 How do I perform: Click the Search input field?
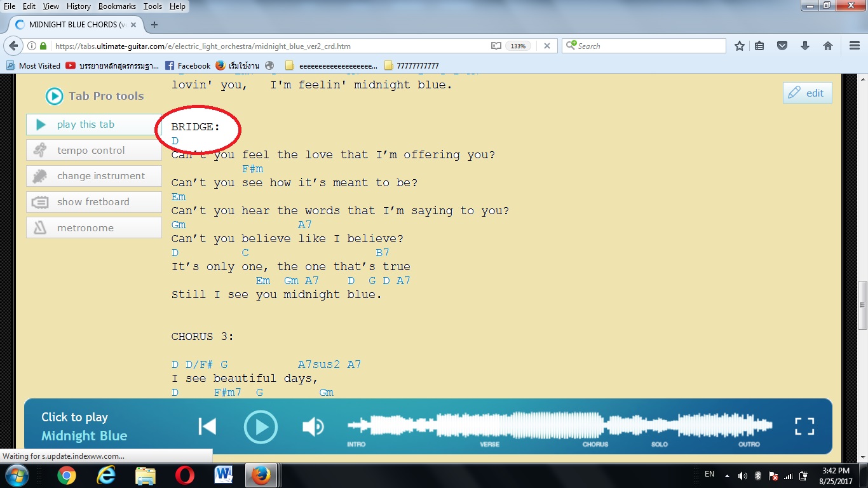(x=643, y=46)
